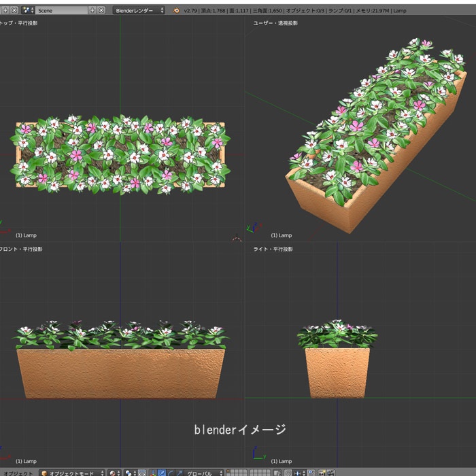This screenshot has height=476, width=476.
Task: Click the first layer button in layer grid
Action: point(229,471)
